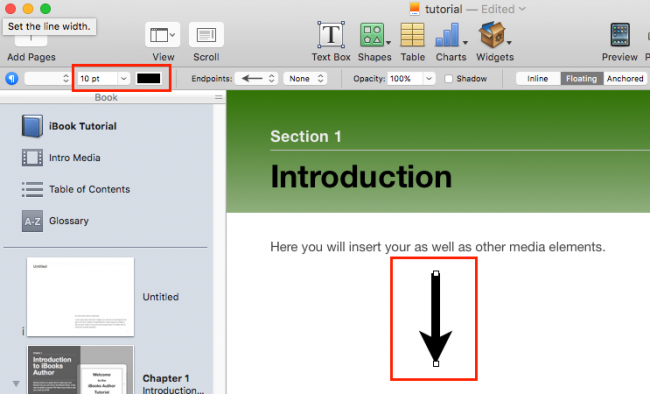Click the Section 1 label text
This screenshot has width=650, height=394.
tap(306, 136)
